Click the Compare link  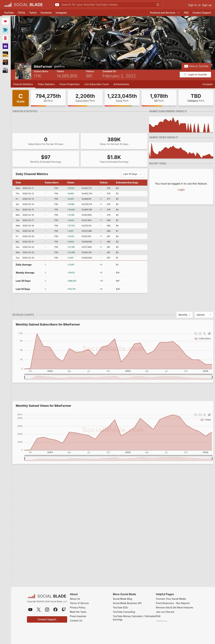207,84
